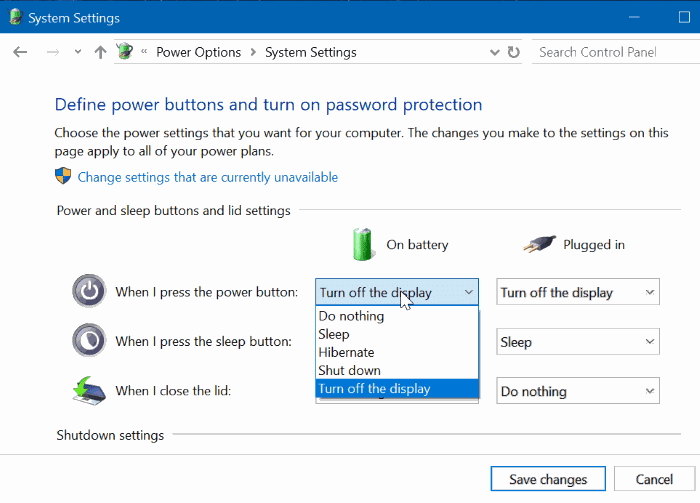
Task: Pick Sleep from the open dropdown
Action: pos(334,334)
